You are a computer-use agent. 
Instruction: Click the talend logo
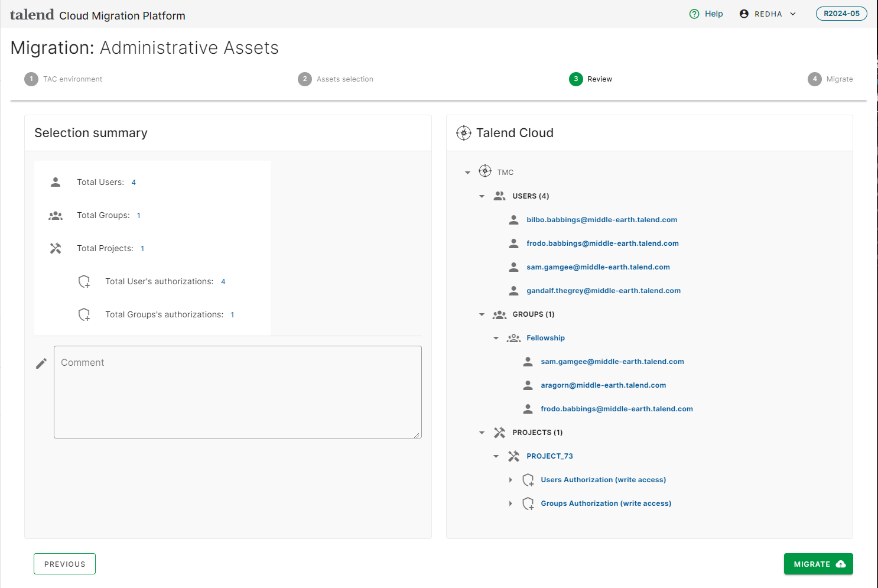click(32, 14)
